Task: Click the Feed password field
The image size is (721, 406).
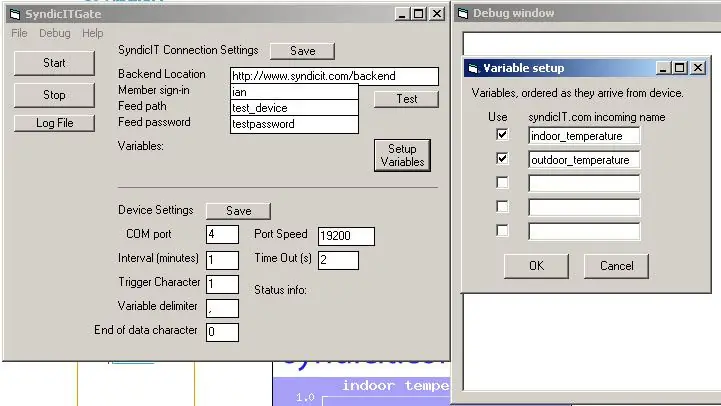Action: point(294,124)
